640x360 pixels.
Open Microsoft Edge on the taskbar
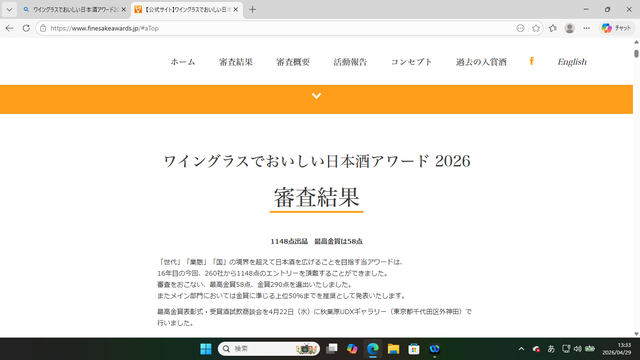pos(373,349)
